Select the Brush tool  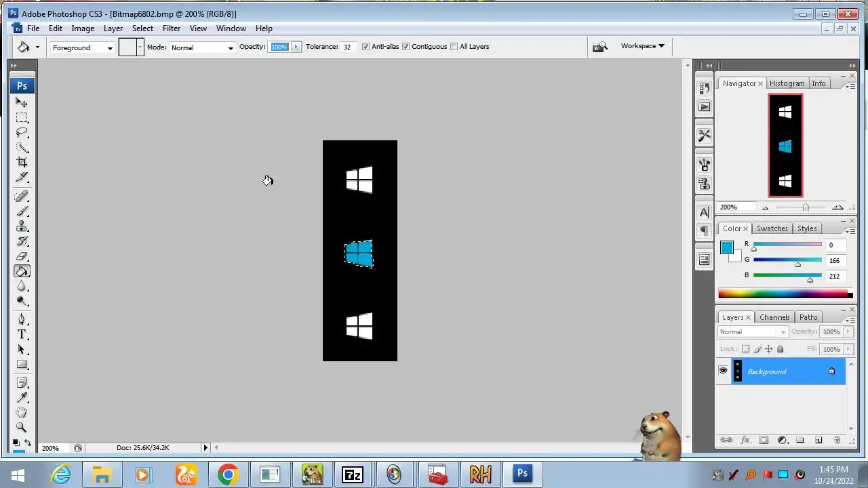click(x=22, y=211)
